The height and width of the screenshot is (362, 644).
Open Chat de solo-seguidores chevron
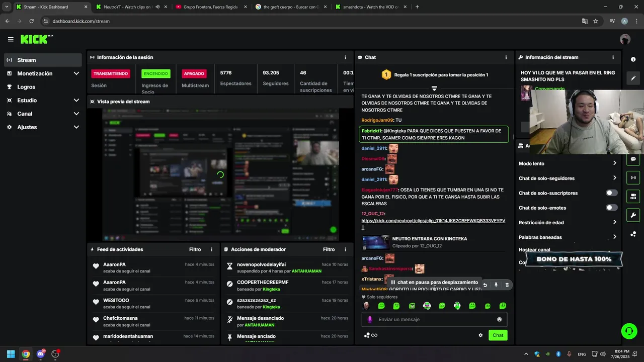tap(614, 178)
